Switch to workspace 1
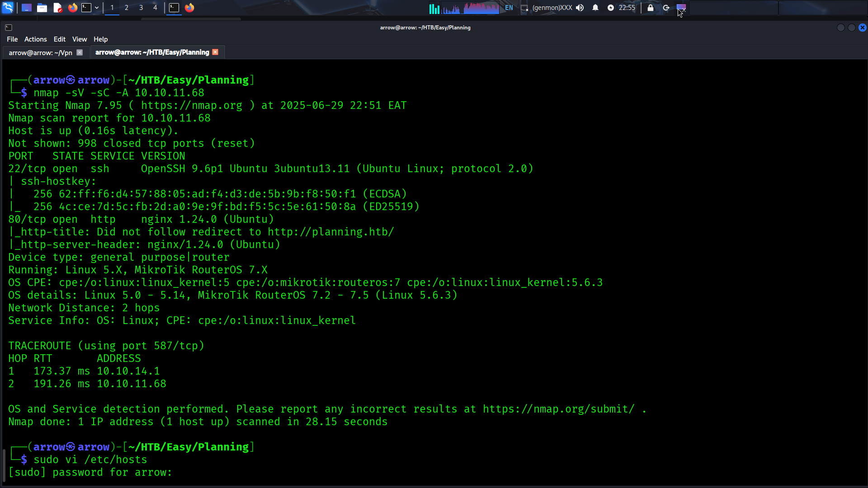868x488 pixels. (112, 8)
